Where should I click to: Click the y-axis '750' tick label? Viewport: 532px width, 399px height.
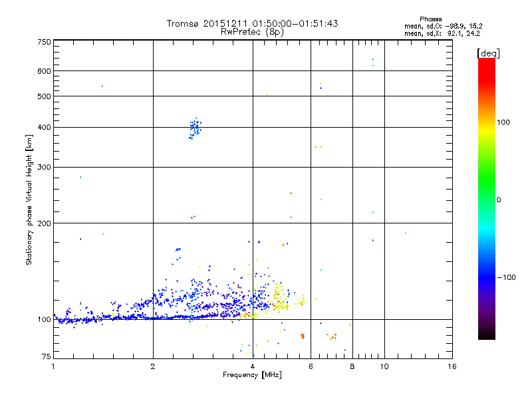[x=44, y=42]
